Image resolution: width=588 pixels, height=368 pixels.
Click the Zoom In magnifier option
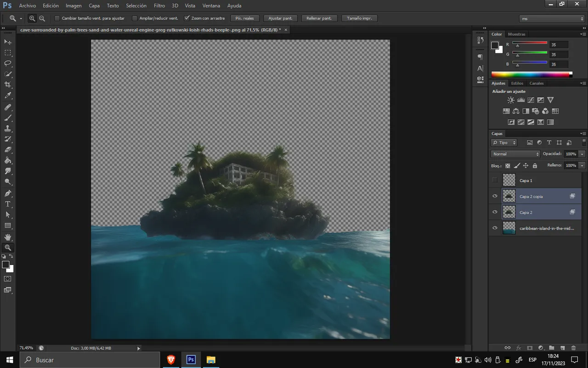coord(32,18)
